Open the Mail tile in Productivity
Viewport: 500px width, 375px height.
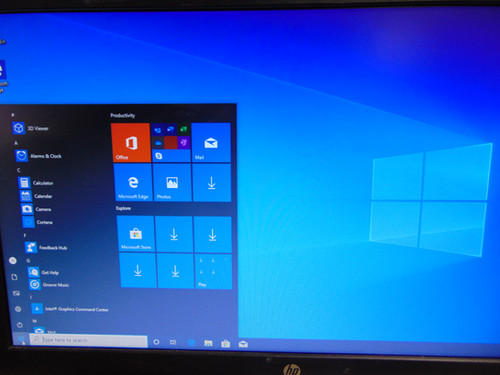pyautogui.click(x=211, y=142)
